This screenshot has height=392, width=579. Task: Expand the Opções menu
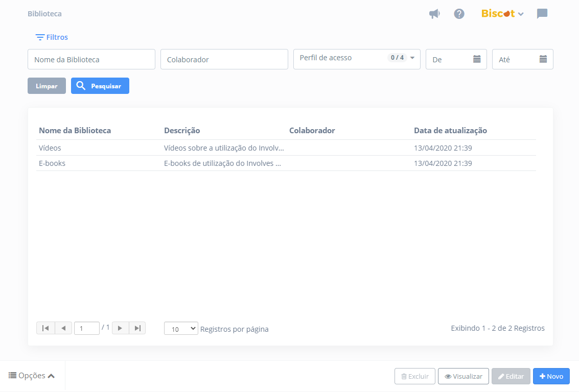point(32,376)
